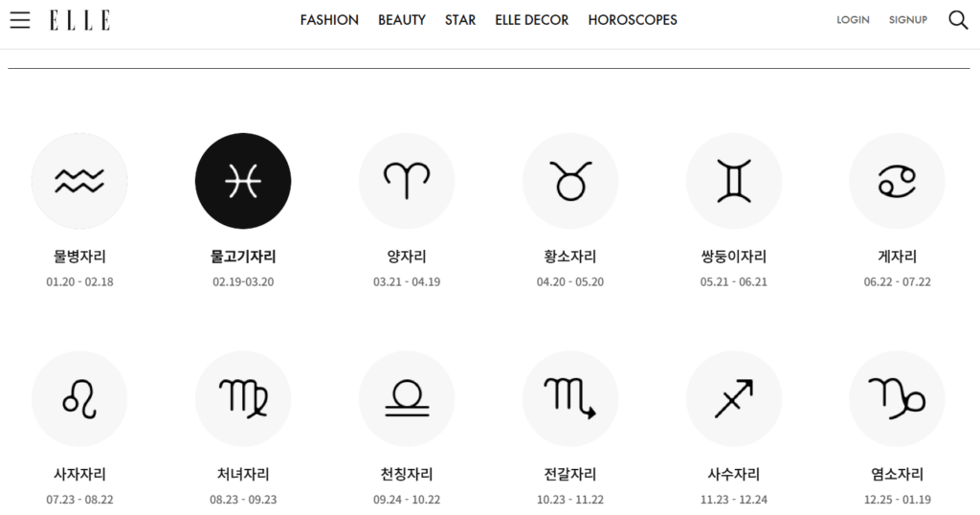980x515 pixels.
Task: Click the search magnifier icon
Action: (958, 20)
